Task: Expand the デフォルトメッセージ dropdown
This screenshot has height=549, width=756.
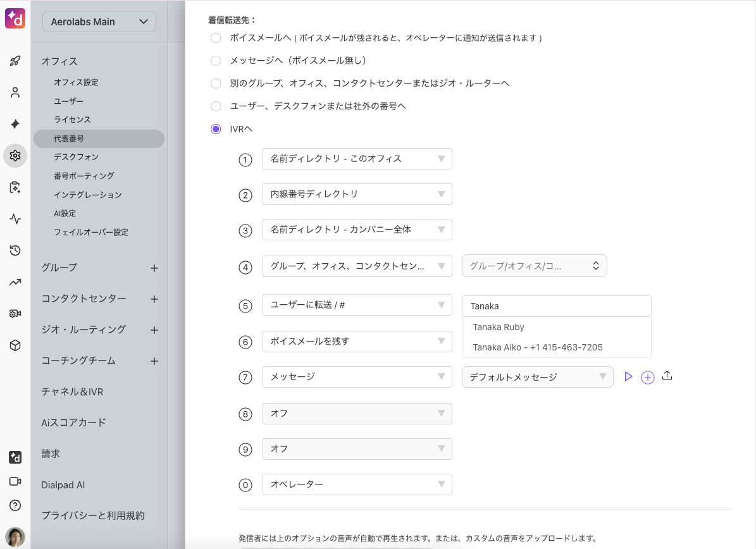Action: (x=537, y=377)
